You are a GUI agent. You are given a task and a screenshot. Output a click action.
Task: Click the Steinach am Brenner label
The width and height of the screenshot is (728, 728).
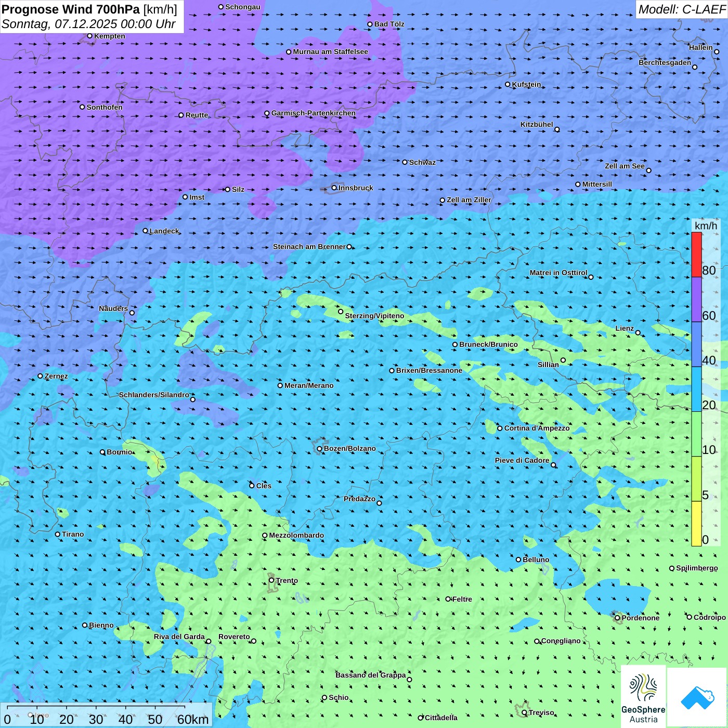coord(309,246)
